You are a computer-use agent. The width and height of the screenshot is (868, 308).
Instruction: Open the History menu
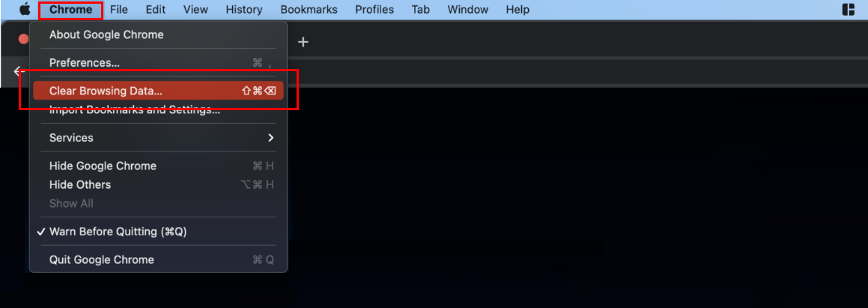pyautogui.click(x=244, y=10)
